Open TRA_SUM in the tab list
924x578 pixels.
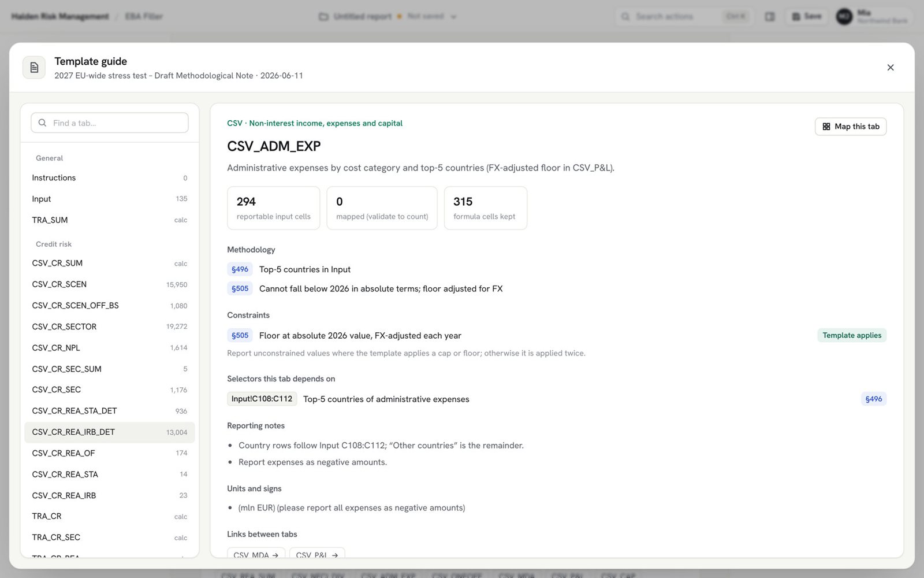point(110,220)
